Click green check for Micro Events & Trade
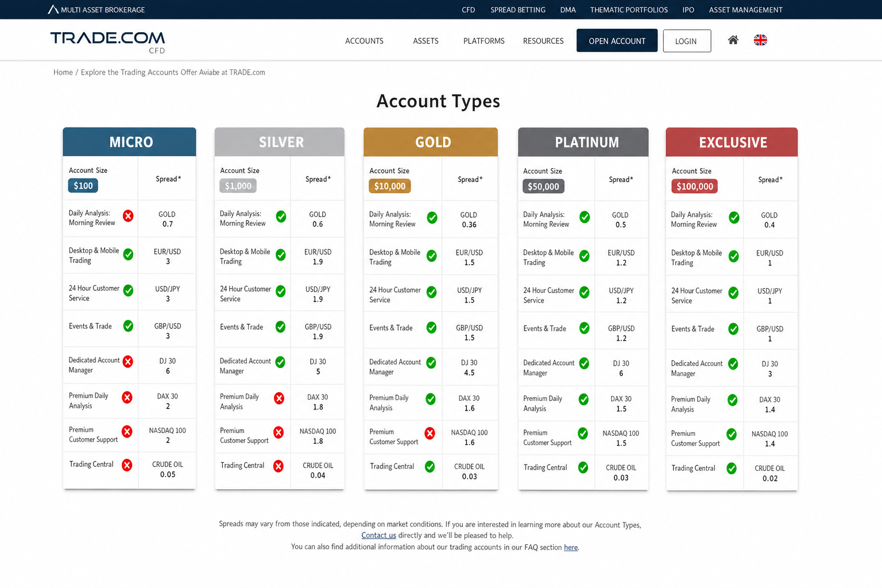Viewport: 882px width, 588px height. click(128, 326)
